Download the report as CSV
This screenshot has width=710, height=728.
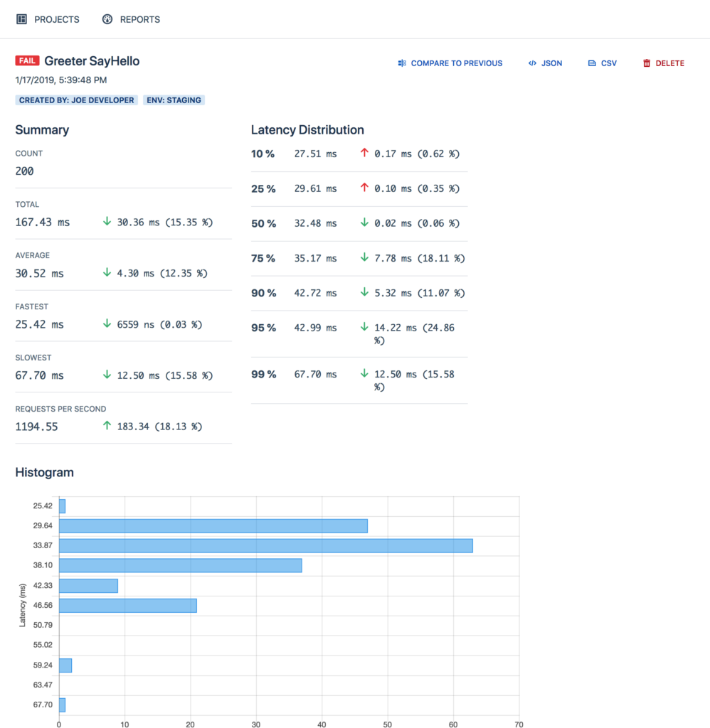tap(602, 63)
